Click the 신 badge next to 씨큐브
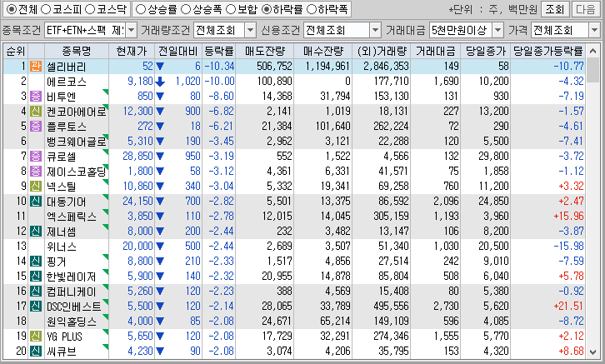 click(36, 352)
